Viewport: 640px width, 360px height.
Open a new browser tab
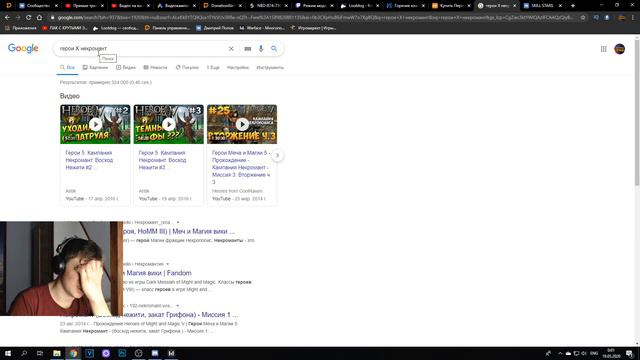pyautogui.click(x=573, y=6)
